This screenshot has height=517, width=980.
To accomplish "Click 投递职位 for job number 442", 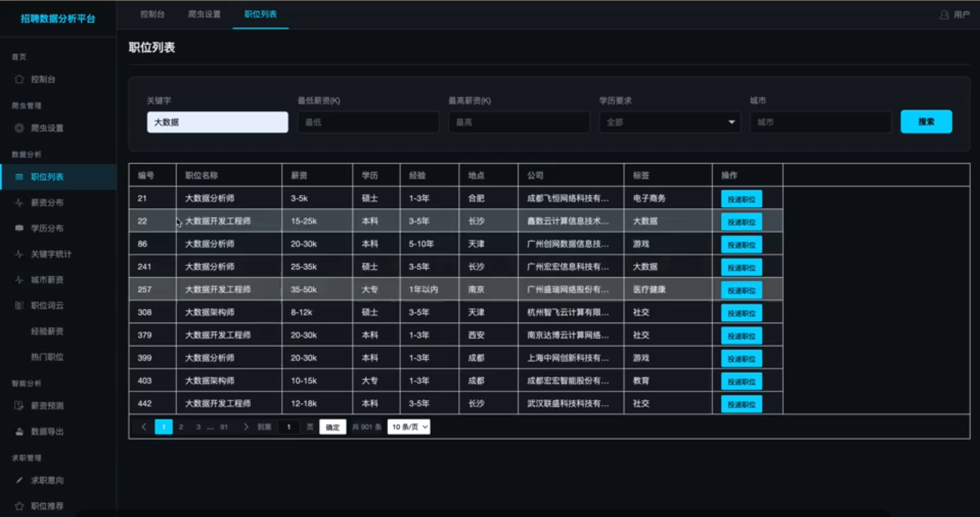I will [x=741, y=404].
